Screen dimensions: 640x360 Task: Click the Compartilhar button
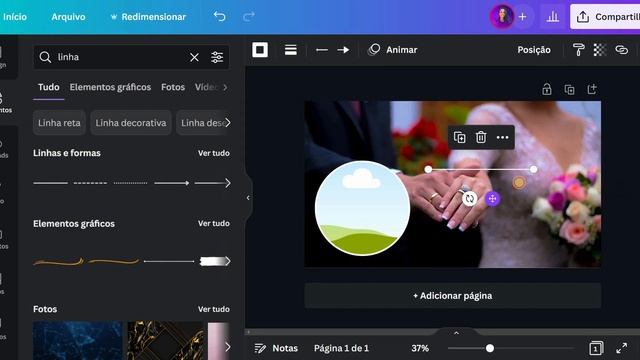[x=606, y=17]
